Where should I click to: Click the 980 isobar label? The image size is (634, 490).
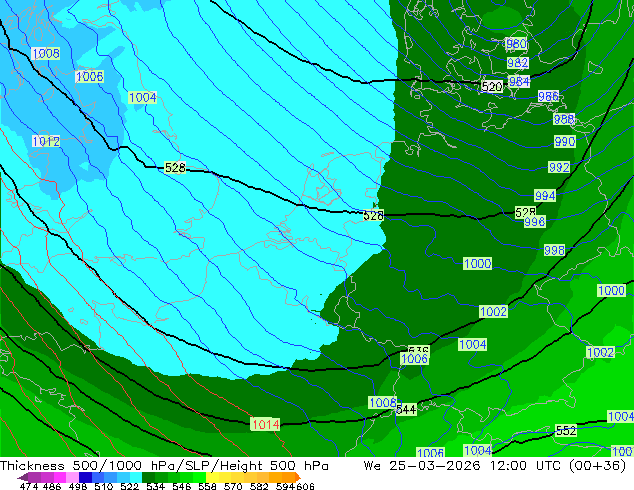click(516, 44)
